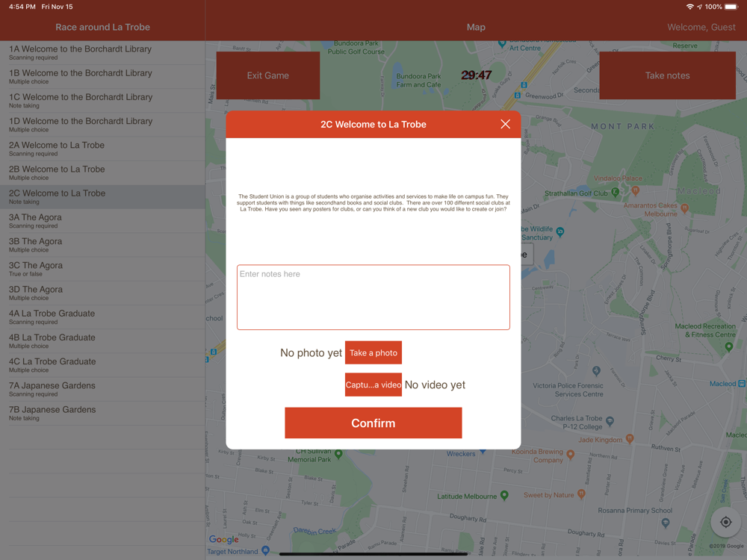
Task: Focus the Enter notes here field
Action: tap(373, 297)
